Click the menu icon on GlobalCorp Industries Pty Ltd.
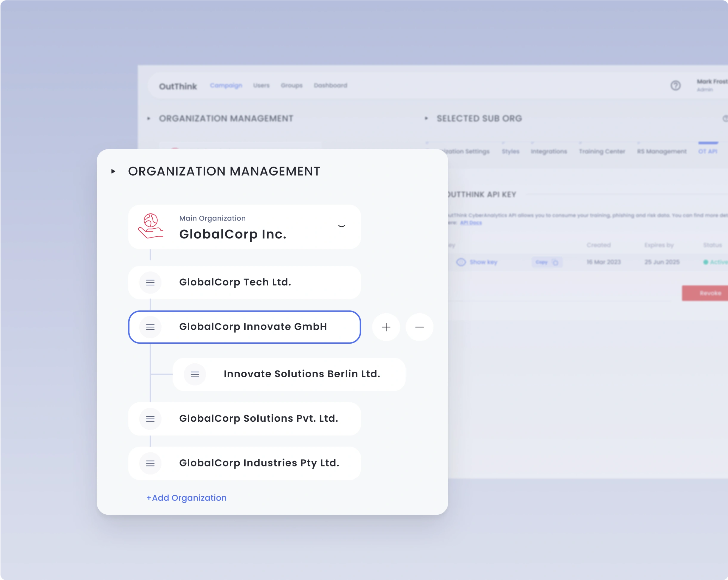Image resolution: width=728 pixels, height=580 pixels. [x=150, y=463]
